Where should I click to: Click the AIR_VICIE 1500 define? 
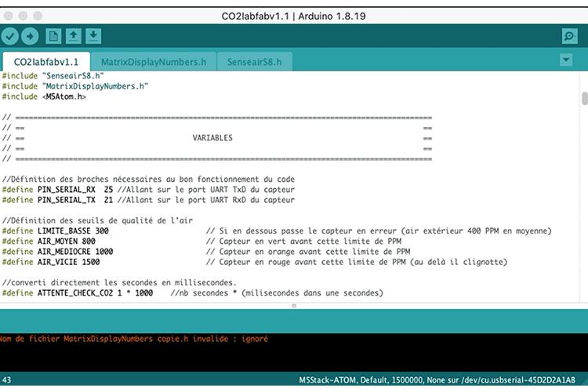coord(51,262)
